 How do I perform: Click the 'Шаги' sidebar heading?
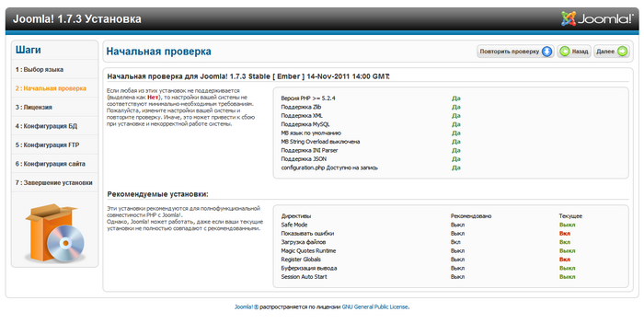click(x=29, y=50)
